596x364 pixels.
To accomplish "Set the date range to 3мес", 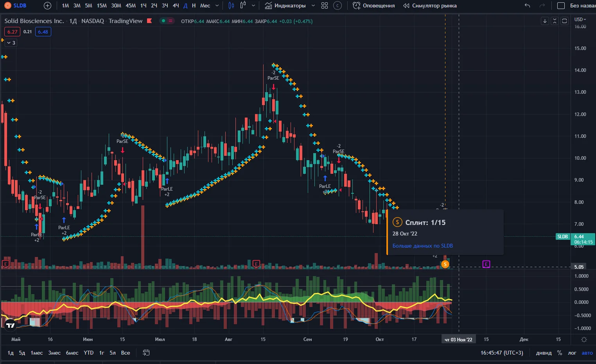I will [x=54, y=353].
